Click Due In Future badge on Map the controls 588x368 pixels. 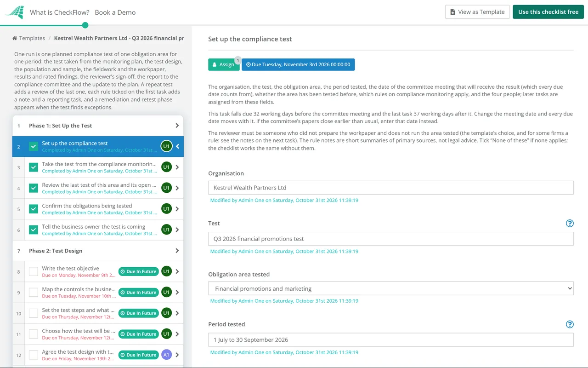pyautogui.click(x=138, y=292)
